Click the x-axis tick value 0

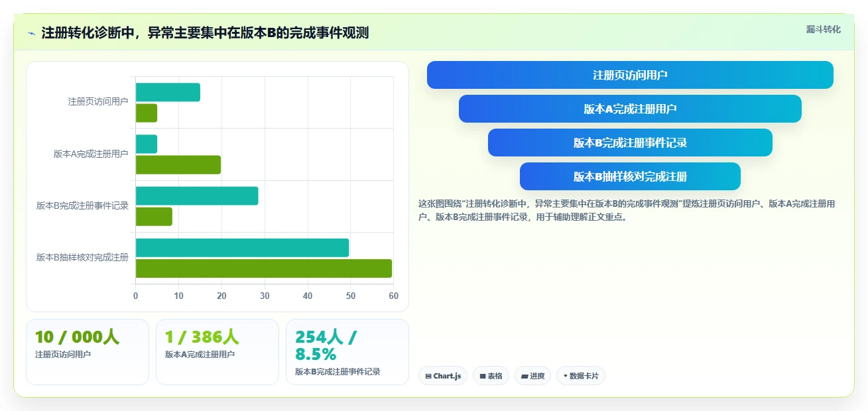[x=136, y=296]
